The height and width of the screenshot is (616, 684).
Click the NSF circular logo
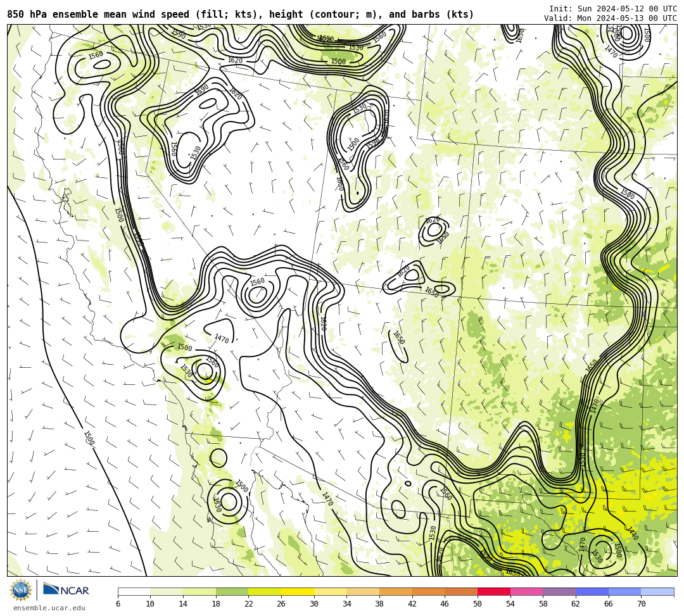pos(20,591)
